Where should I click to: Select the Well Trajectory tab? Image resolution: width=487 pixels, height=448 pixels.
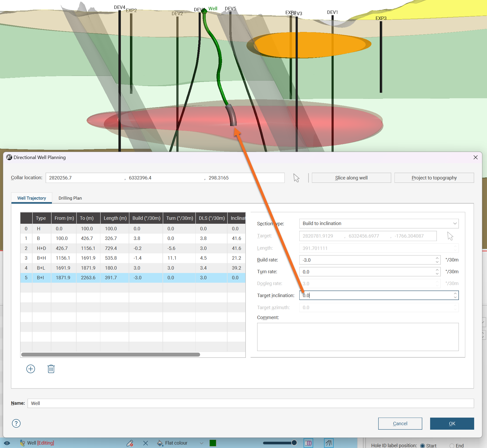31,198
